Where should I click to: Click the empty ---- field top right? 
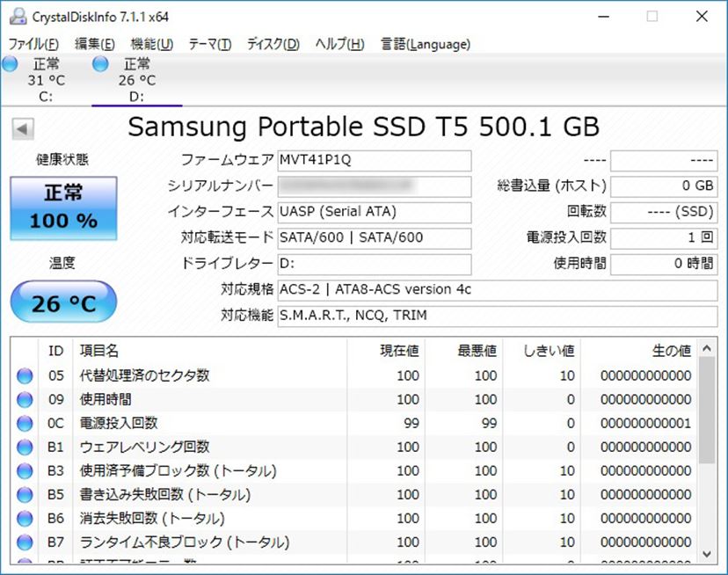(664, 161)
